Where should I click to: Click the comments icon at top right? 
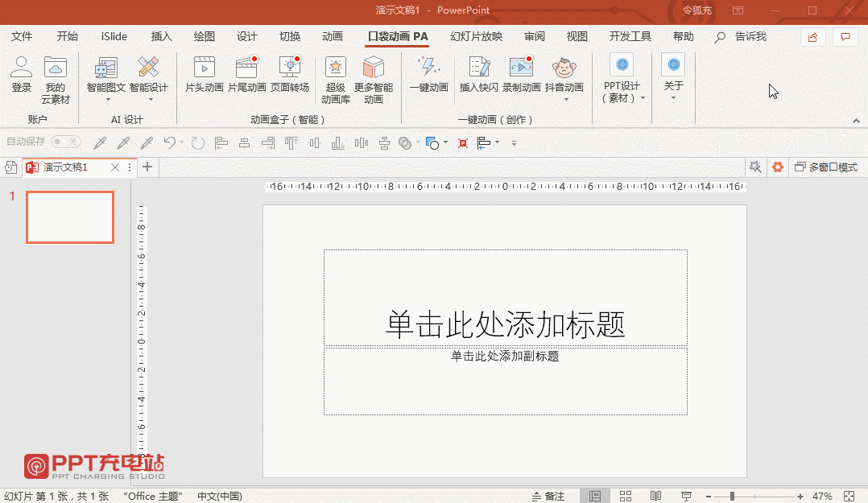(x=845, y=37)
